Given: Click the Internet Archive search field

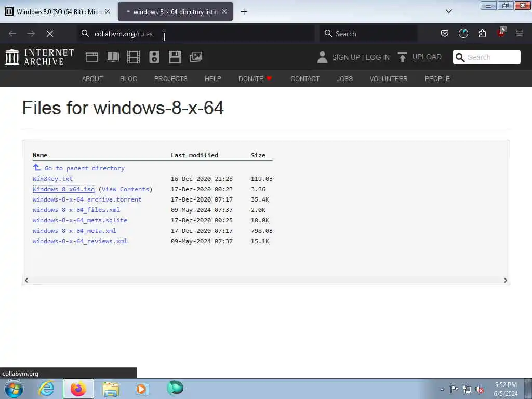Looking at the screenshot, I should click(486, 57).
